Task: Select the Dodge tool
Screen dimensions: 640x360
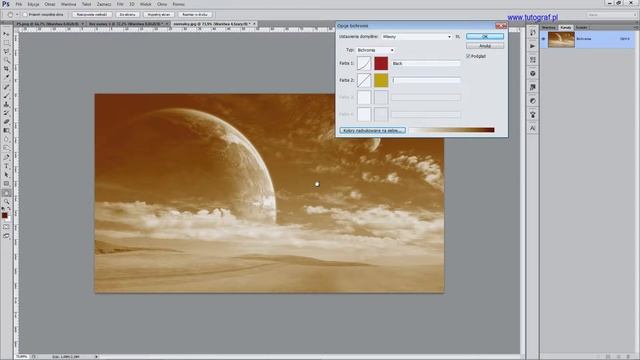Action: point(6,148)
